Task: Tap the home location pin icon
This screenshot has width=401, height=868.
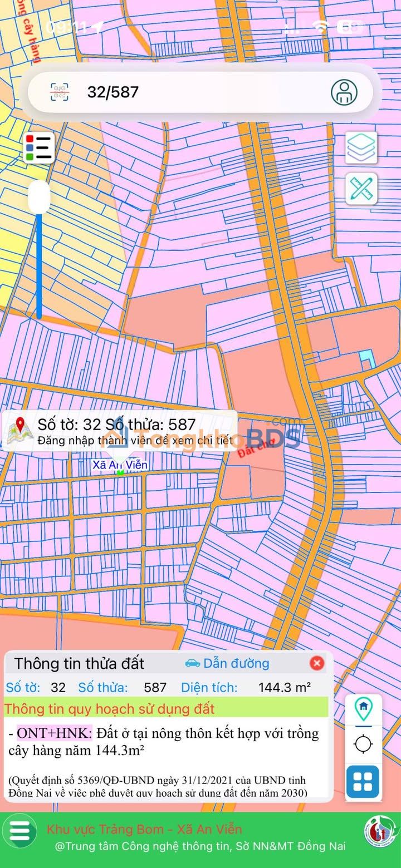Action: click(x=363, y=708)
